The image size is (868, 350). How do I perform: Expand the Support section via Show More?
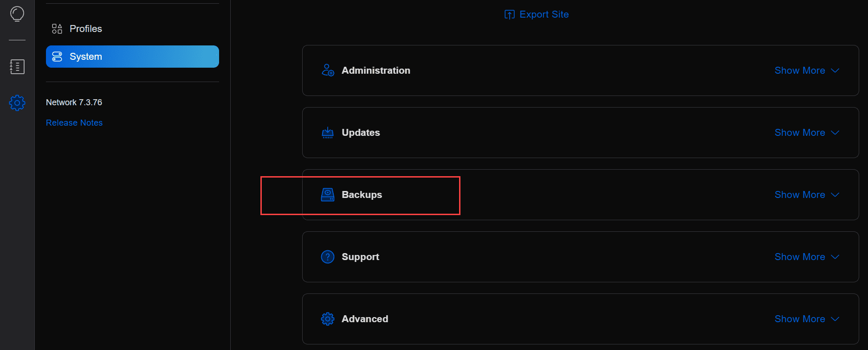tap(807, 257)
